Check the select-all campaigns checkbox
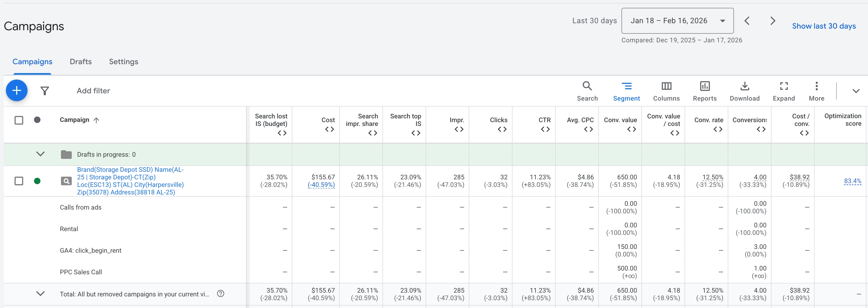Screen dimensions: 868x308 (19, 120)
